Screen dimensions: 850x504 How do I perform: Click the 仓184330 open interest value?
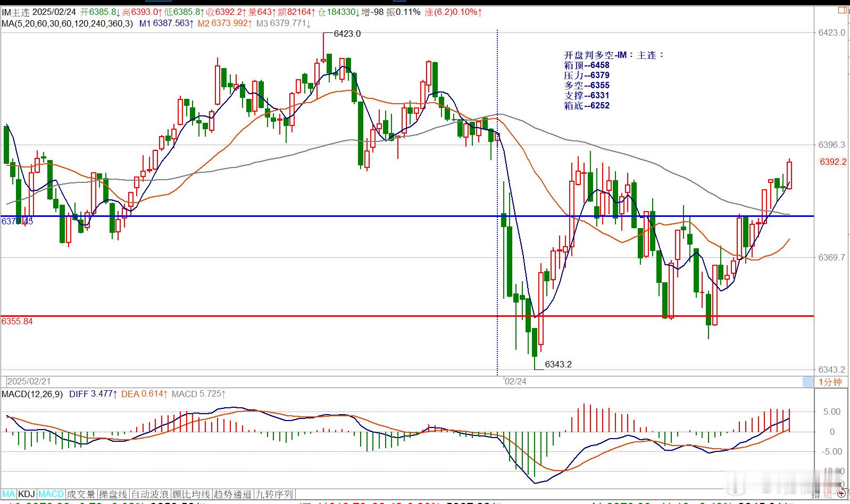[338, 12]
